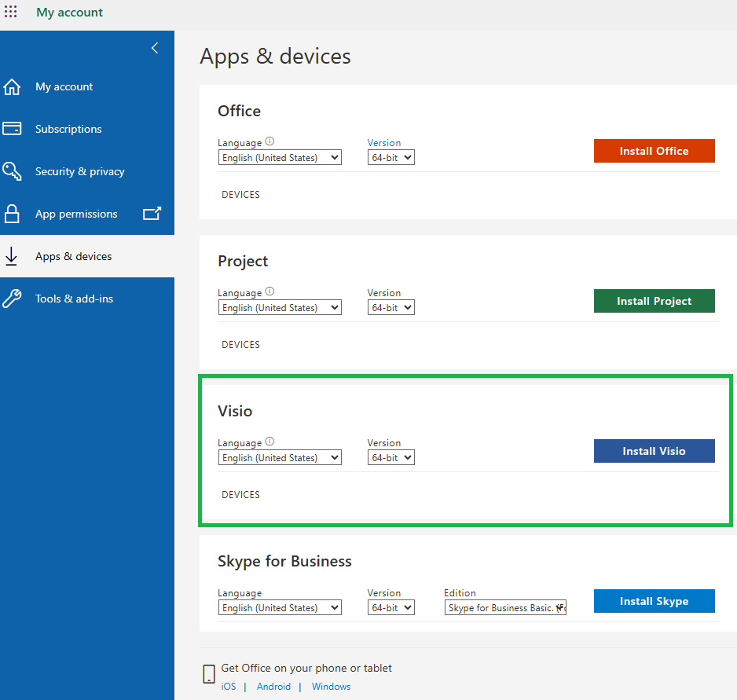The width and height of the screenshot is (737, 700).
Task: Open the Office Version 64-bit dropdown
Action: tap(391, 157)
